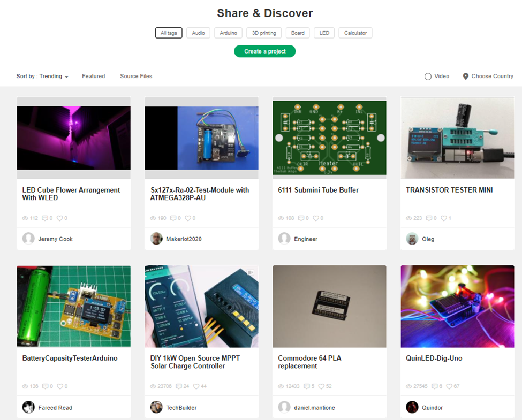Like the Commodore 64 PLA replacement project

click(x=321, y=386)
